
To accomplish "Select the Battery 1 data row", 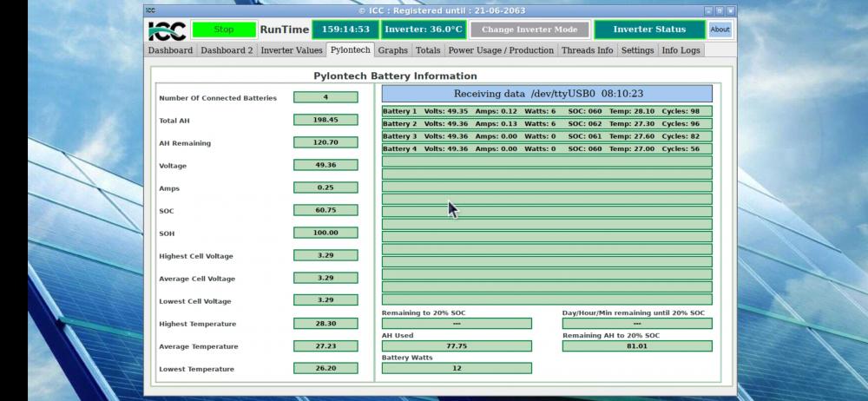I will coord(547,111).
